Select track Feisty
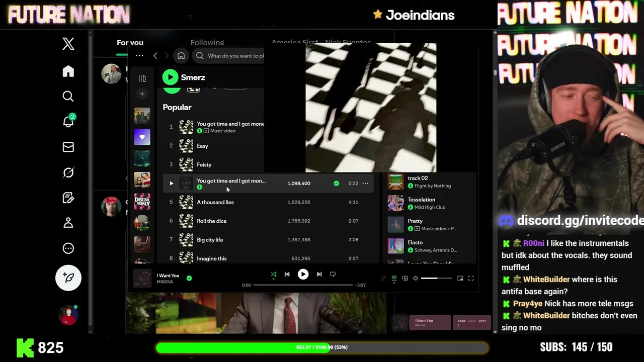The width and height of the screenshot is (644, 362). pos(204,164)
